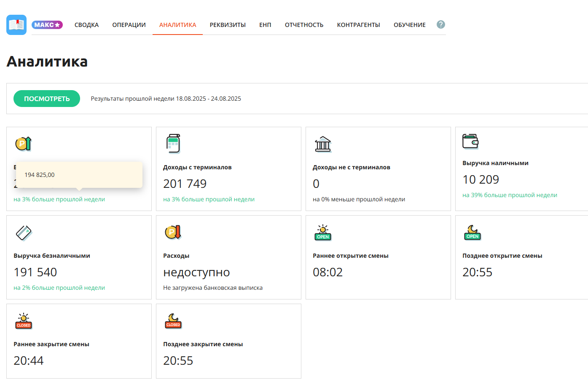Click the ruble coin down-arrow expenses icon
This screenshot has width=588, height=382.
click(x=173, y=232)
